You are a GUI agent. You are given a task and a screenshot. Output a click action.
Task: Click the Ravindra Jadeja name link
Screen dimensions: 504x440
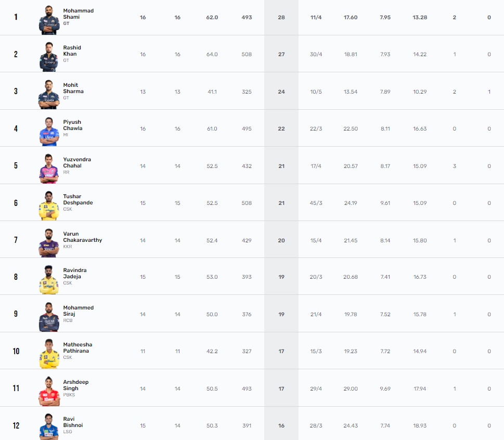pos(75,274)
